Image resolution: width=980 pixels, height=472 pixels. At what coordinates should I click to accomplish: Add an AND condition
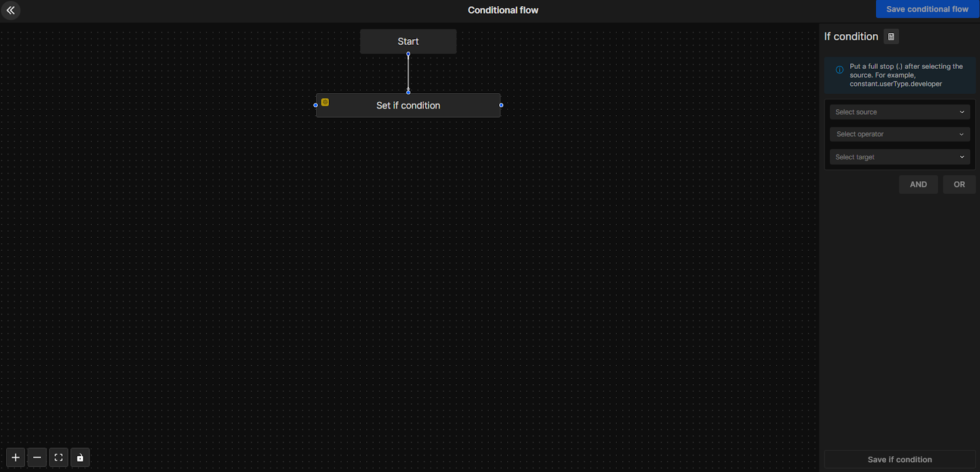[x=918, y=185]
